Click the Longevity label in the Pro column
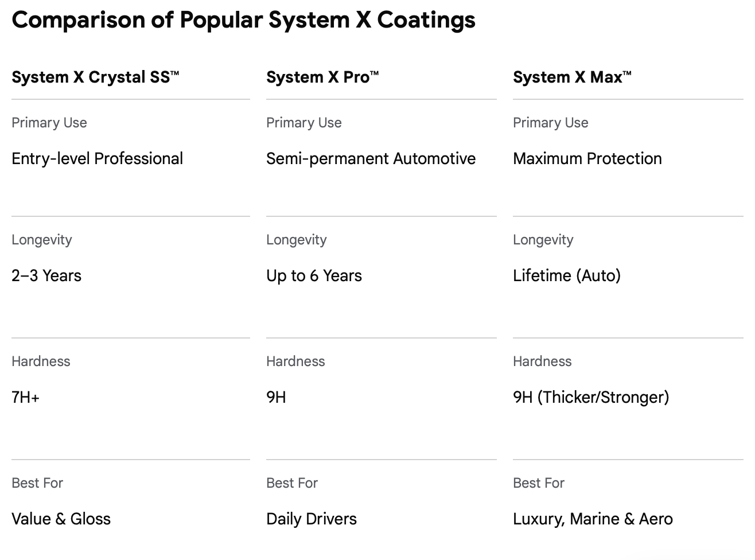 click(x=296, y=240)
